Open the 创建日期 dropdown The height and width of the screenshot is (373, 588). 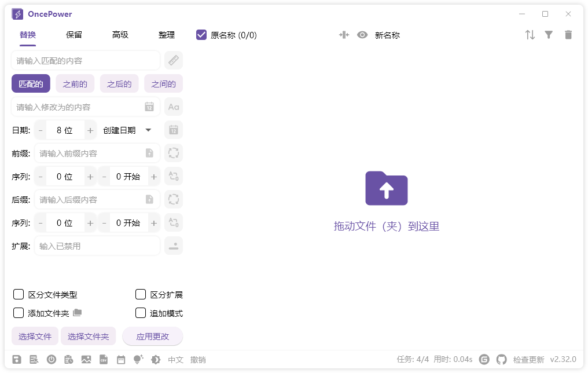click(x=127, y=130)
